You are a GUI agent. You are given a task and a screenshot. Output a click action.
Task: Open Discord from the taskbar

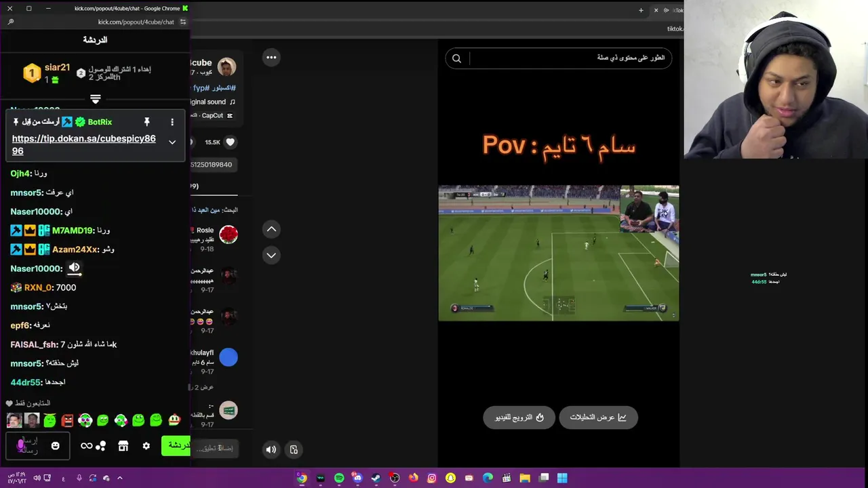tap(357, 478)
